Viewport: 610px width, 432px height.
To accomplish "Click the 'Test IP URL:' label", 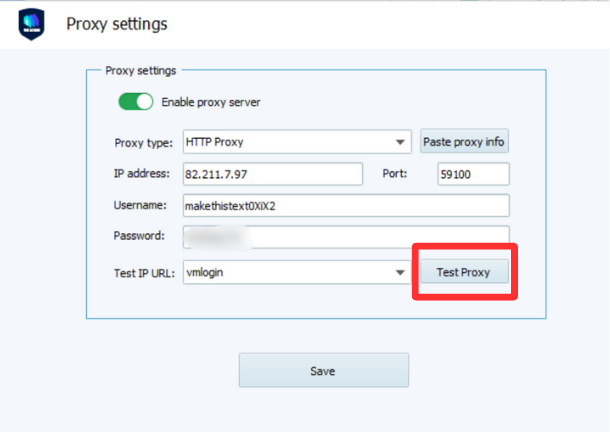I will pyautogui.click(x=144, y=271).
